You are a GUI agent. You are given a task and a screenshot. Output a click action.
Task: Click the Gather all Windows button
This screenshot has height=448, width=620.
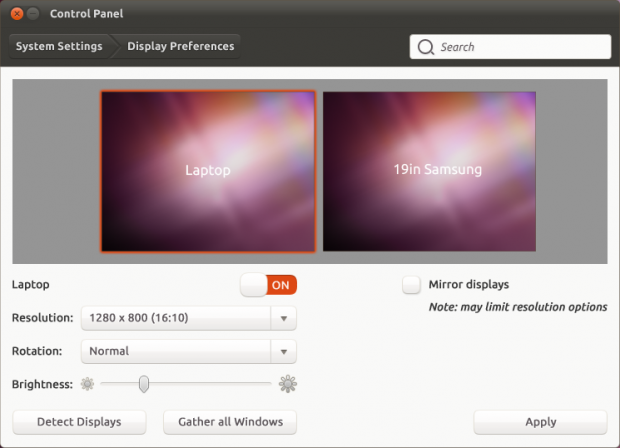230,422
